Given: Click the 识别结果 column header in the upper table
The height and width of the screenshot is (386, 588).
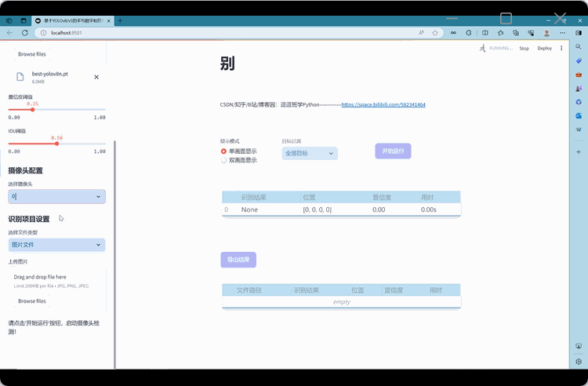Looking at the screenshot, I should (x=253, y=197).
